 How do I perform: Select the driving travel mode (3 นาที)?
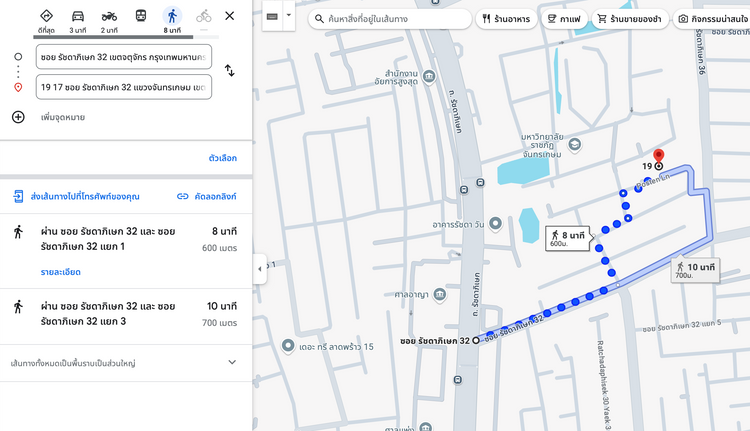click(x=78, y=19)
